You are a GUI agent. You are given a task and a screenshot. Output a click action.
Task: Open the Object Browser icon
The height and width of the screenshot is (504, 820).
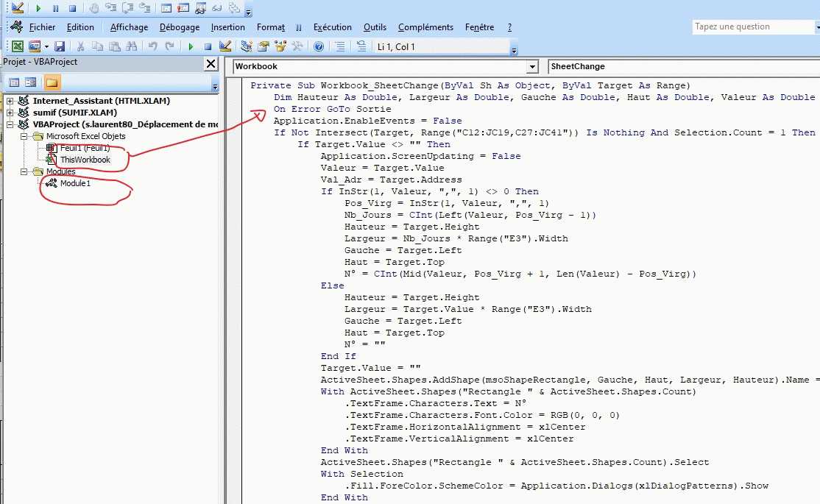[280, 46]
